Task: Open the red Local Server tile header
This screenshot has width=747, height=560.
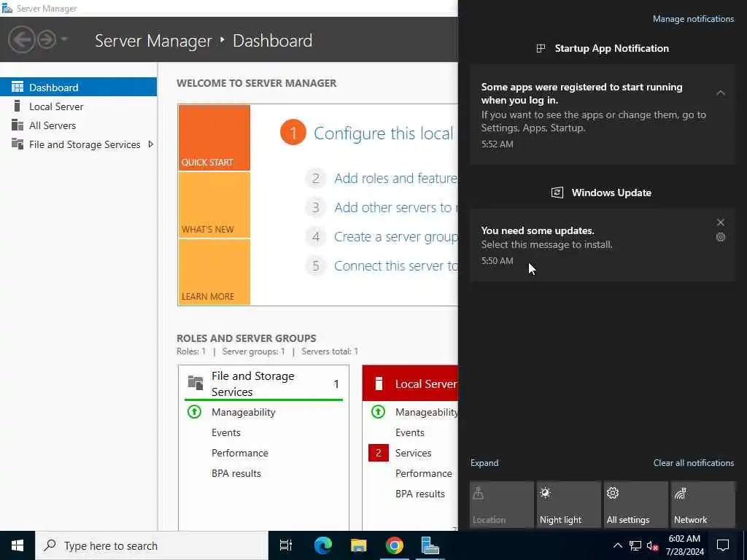Action: tap(410, 384)
